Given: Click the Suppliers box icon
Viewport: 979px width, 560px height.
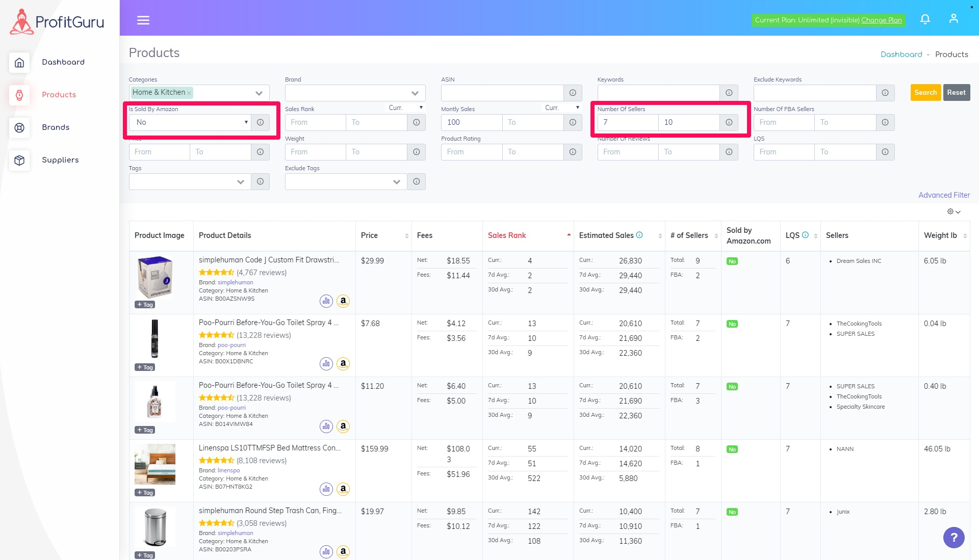Looking at the screenshot, I should tap(19, 160).
